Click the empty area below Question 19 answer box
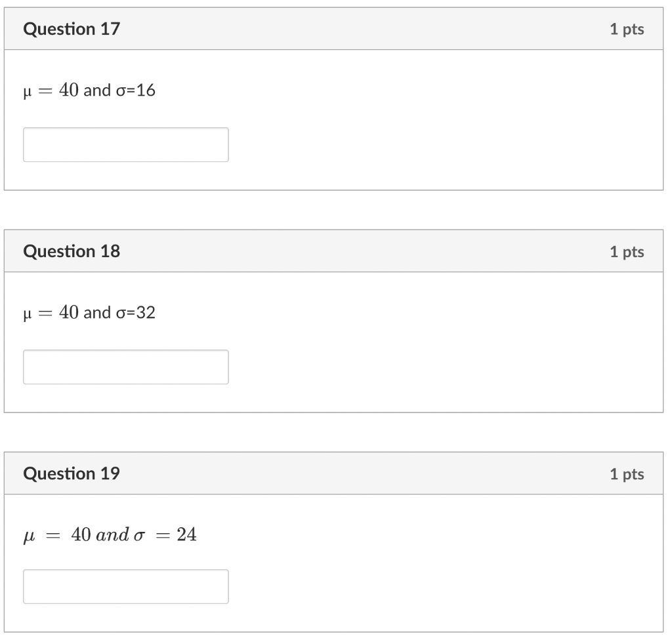The height and width of the screenshot is (644, 672). [x=328, y=620]
